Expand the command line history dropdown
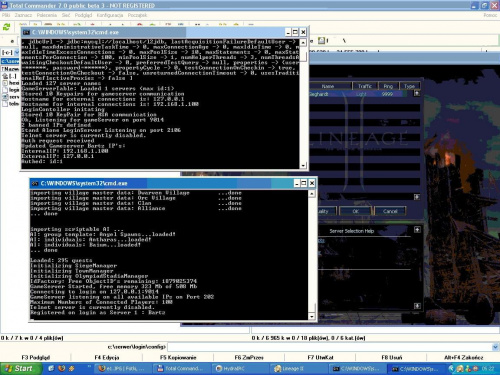Viewport: 500px width, 375px height. point(495,347)
